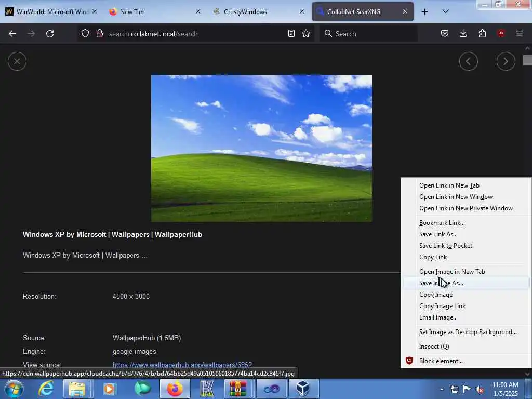
Task: Select Inspect (Q) from context menu
Action: pyautogui.click(x=434, y=347)
